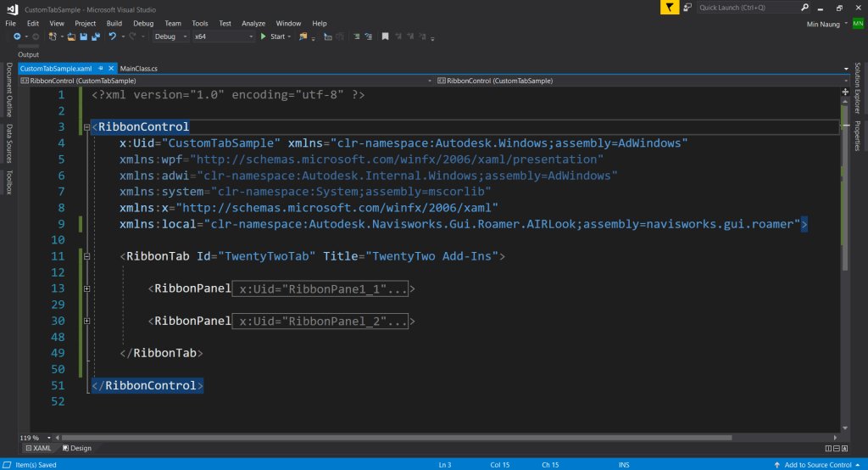The height and width of the screenshot is (470, 868).
Task: Click the Undo icon in the toolbar
Action: click(x=112, y=36)
